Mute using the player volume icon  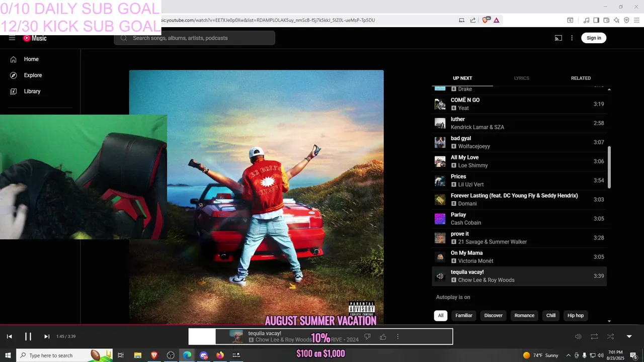click(578, 336)
